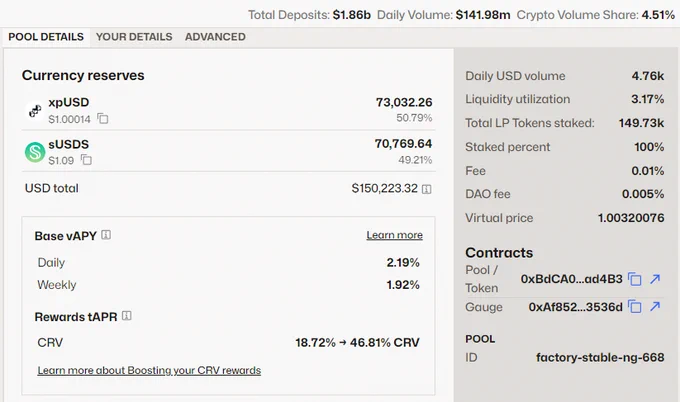
Task: Copy the Pool / Token contract address
Action: (x=635, y=279)
